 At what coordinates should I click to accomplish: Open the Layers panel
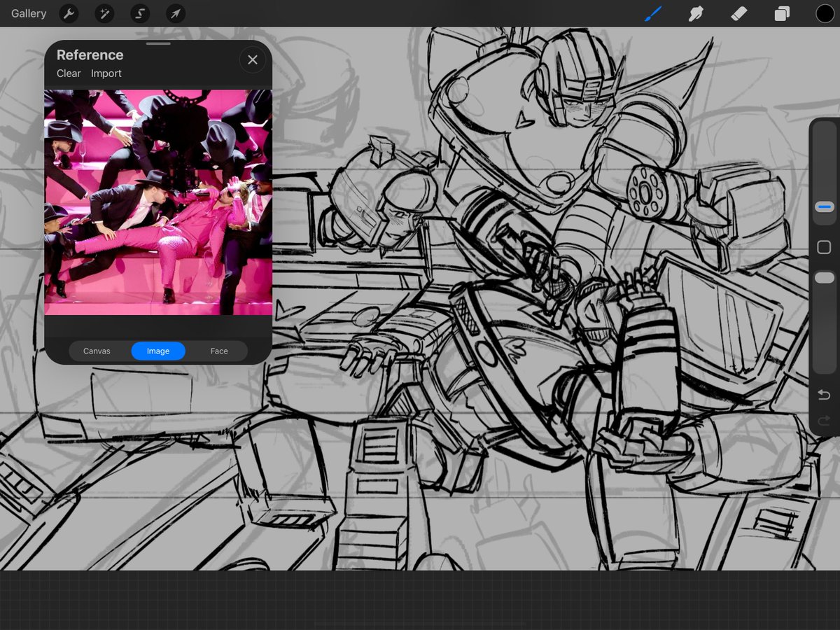(782, 13)
